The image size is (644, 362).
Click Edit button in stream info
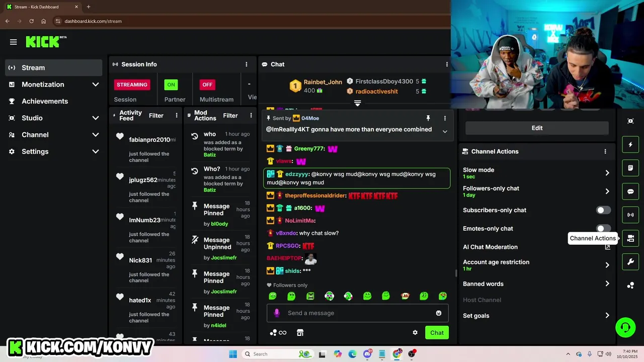[x=537, y=128]
